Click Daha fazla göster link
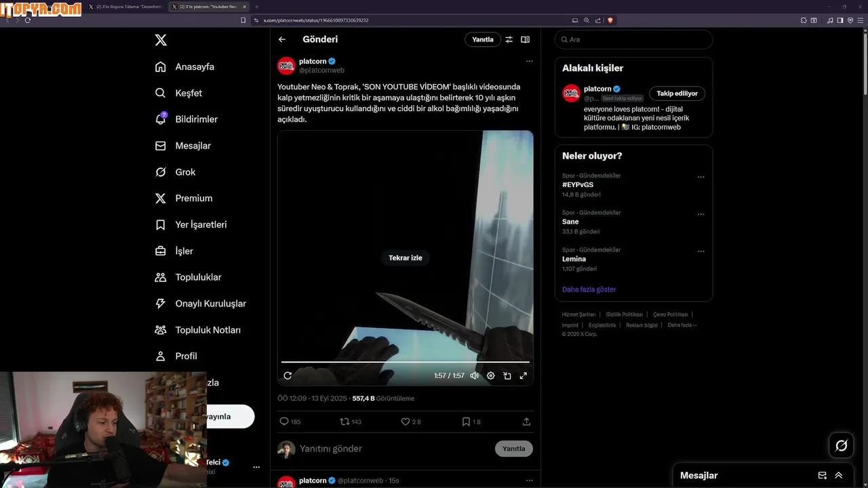868x488 pixels. tap(589, 289)
